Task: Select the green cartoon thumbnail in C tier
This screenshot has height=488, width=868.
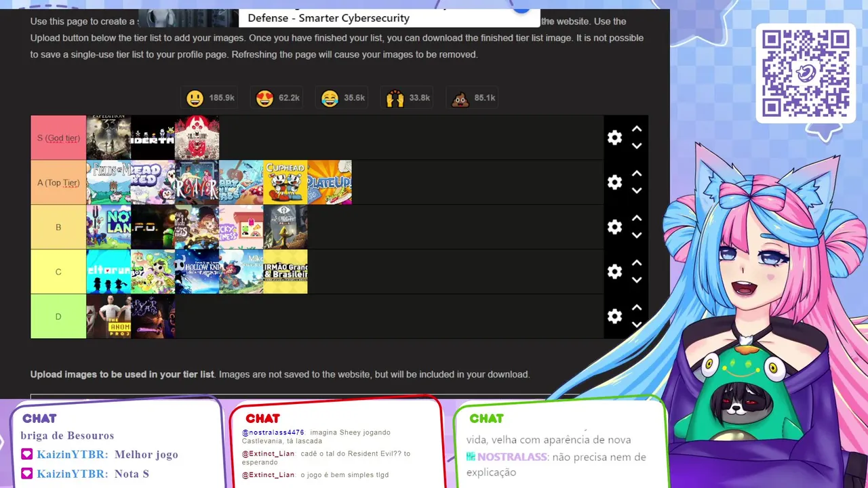Action: [x=153, y=272]
